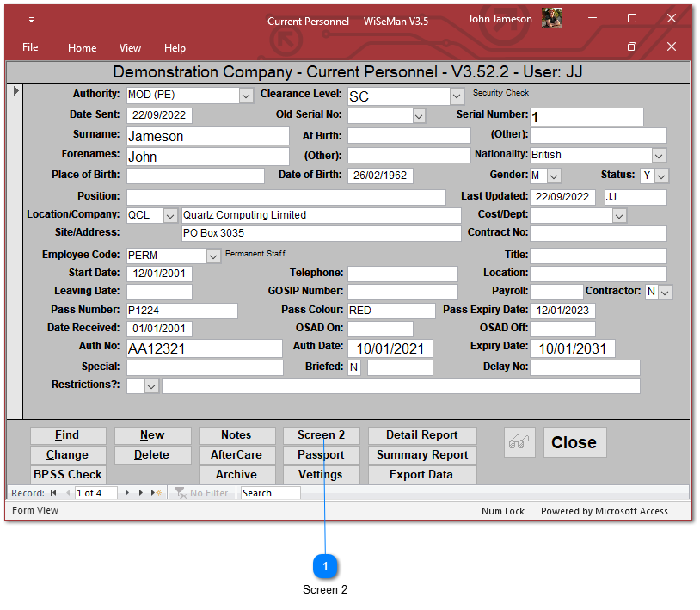Click the record selector arrow on left edge

[15, 90]
